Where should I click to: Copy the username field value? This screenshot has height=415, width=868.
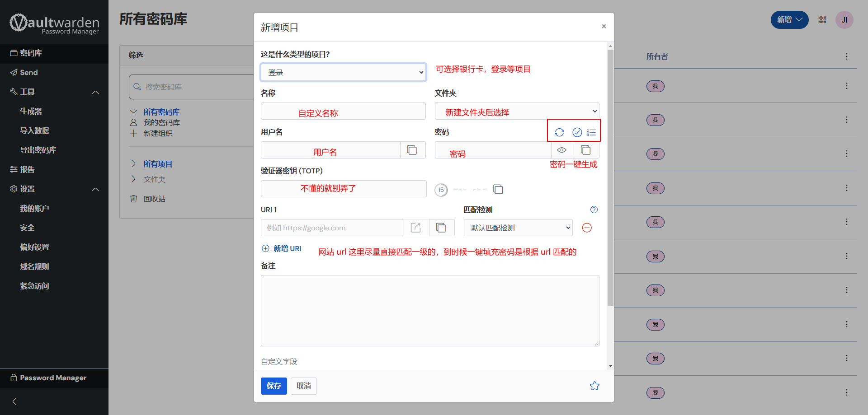click(x=412, y=150)
